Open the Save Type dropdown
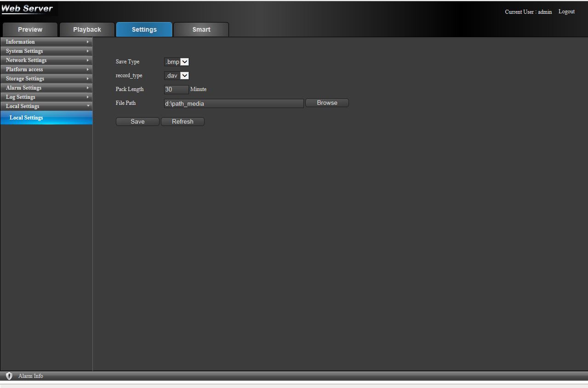Screen dimensions: 588x388 pyautogui.click(x=177, y=62)
